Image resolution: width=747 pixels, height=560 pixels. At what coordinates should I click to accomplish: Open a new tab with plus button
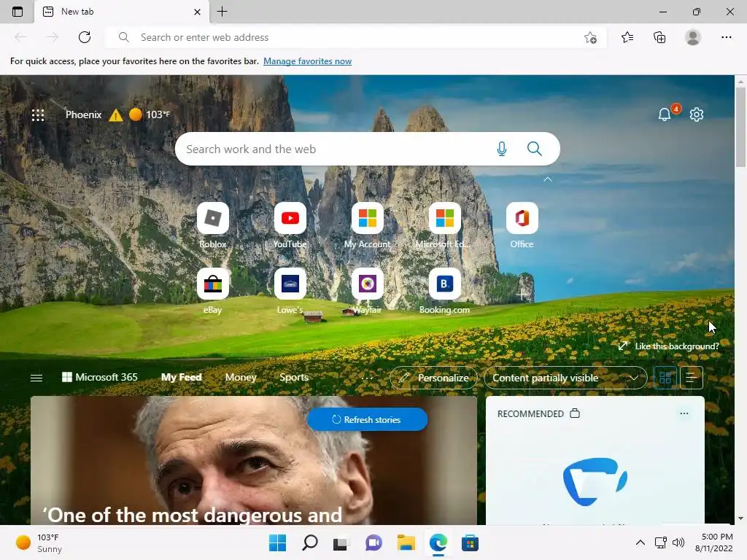click(x=222, y=12)
